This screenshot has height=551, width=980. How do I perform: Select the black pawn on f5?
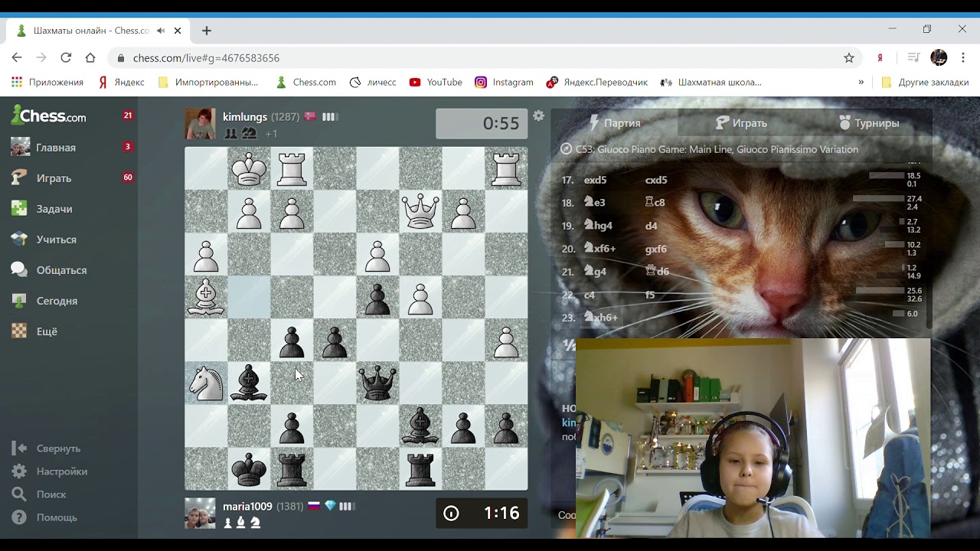(x=292, y=340)
